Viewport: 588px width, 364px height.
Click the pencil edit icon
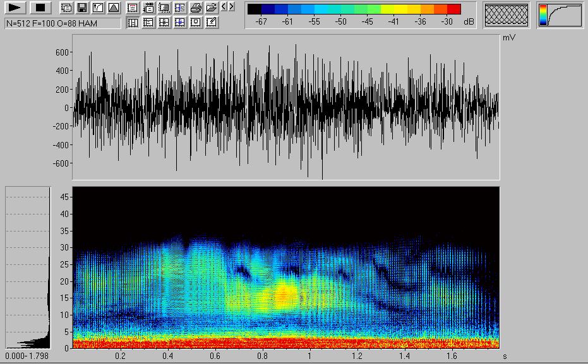(x=212, y=23)
